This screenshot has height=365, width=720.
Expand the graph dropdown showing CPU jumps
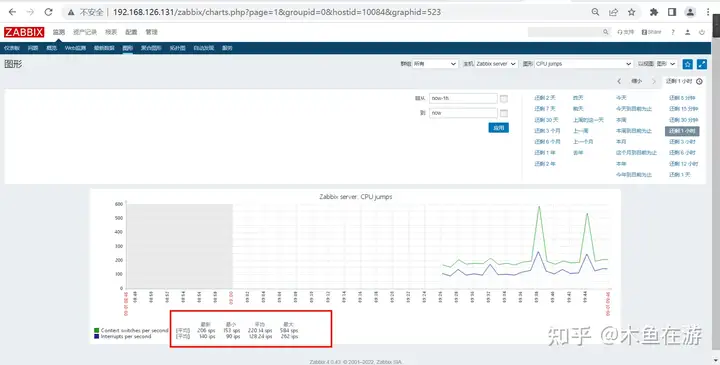click(x=584, y=64)
